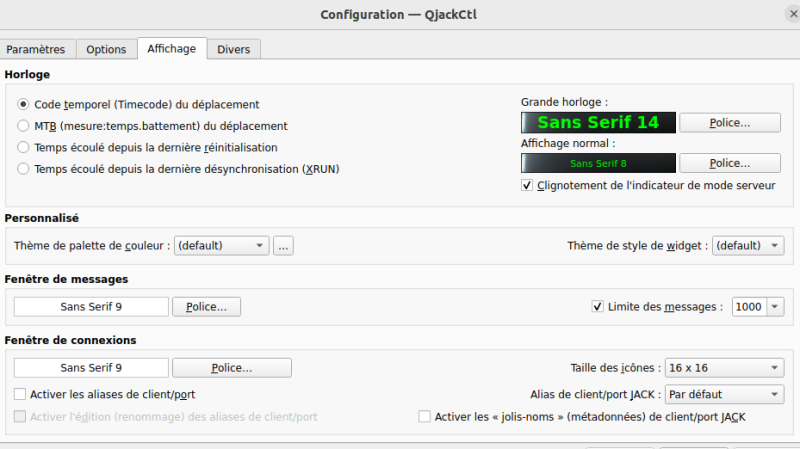The image size is (800, 449).
Task: Choose time since last réinitialisation option
Action: click(24, 148)
